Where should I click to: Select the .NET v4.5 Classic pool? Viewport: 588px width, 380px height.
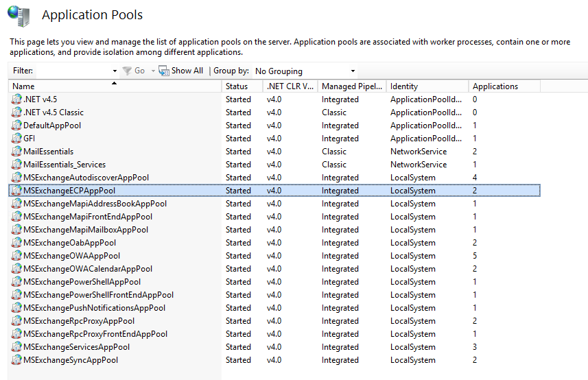tap(54, 112)
